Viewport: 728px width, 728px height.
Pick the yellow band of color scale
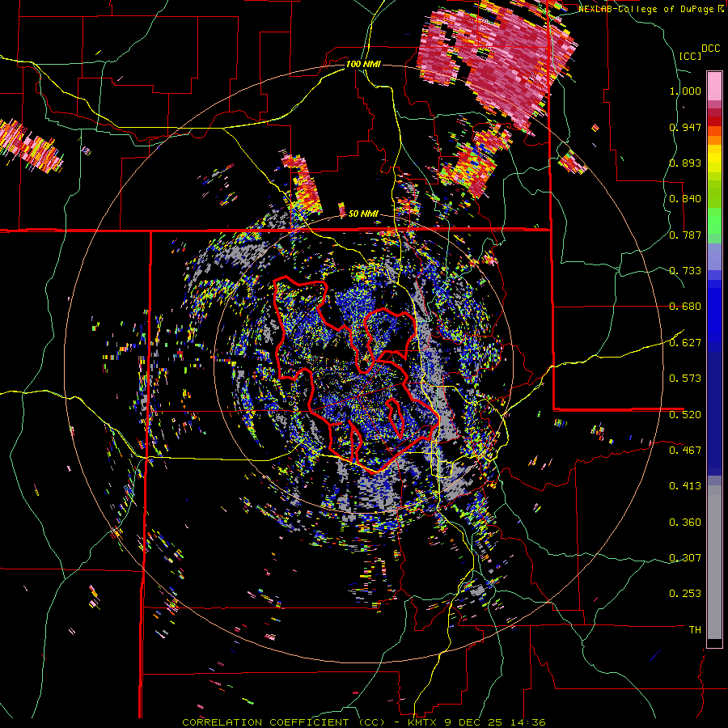click(714, 159)
